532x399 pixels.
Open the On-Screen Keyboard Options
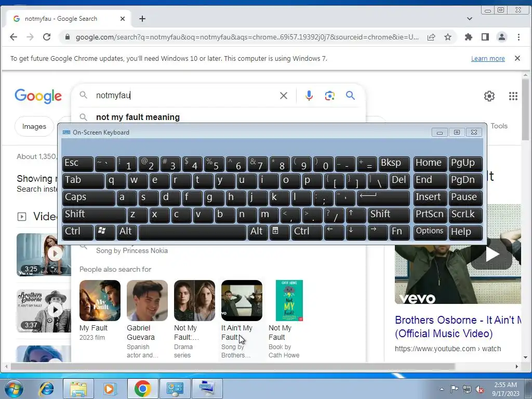point(430,232)
